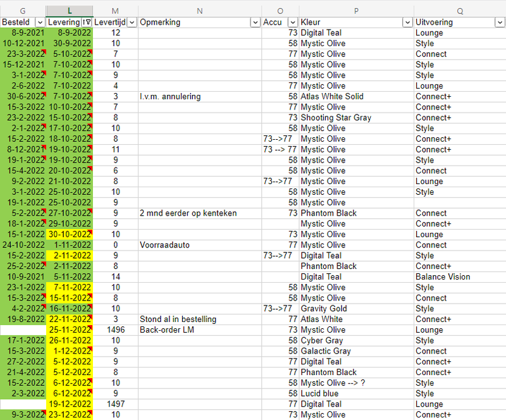This screenshot has width=506, height=420.
Task: Open the Kleur column filter dropdown
Action: [407, 22]
